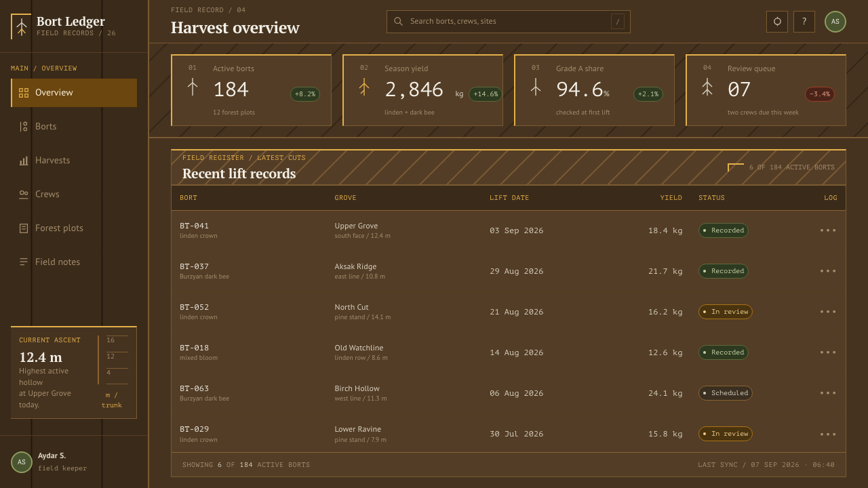Click the Review queue tree icon

pyautogui.click(x=707, y=87)
